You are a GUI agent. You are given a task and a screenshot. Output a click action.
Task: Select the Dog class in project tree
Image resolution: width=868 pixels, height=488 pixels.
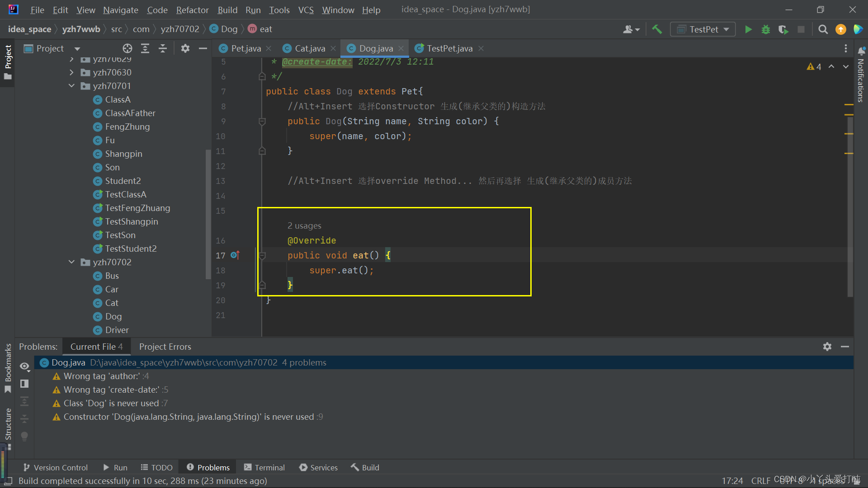[x=113, y=316]
